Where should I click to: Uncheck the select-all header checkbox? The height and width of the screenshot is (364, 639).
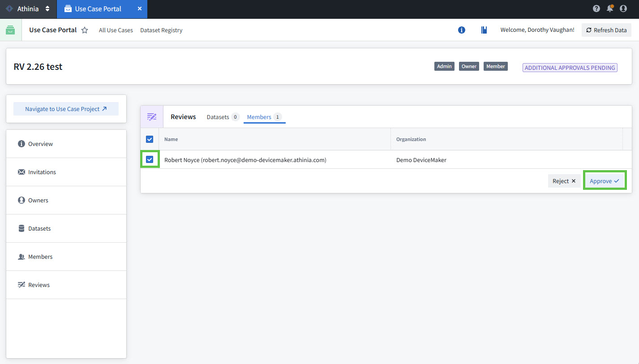pos(150,139)
